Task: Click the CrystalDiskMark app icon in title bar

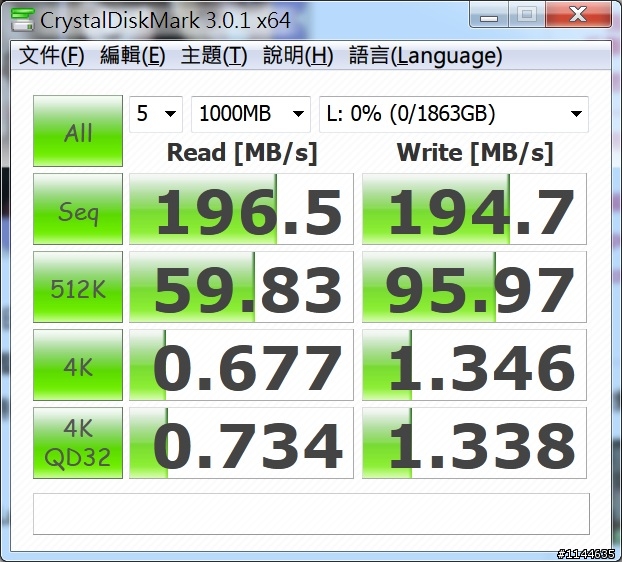Action: [x=23, y=19]
